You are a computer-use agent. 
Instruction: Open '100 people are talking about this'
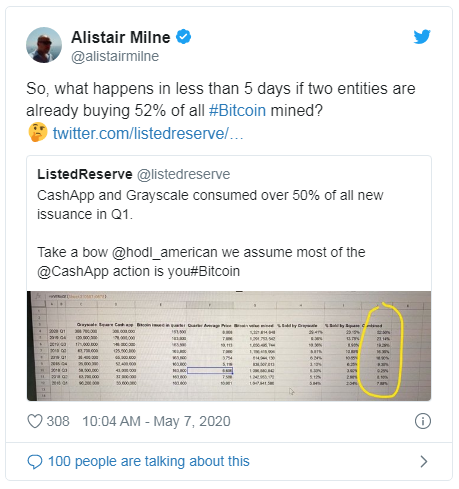tap(149, 461)
